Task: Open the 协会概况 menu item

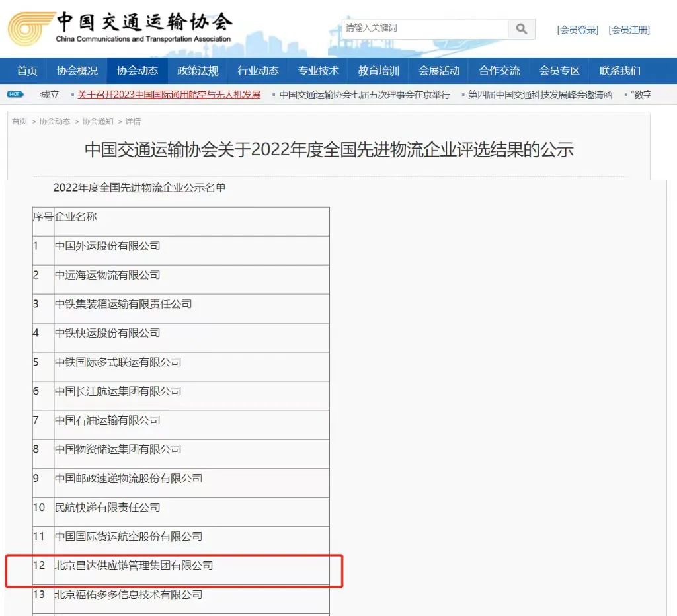Action: click(77, 71)
